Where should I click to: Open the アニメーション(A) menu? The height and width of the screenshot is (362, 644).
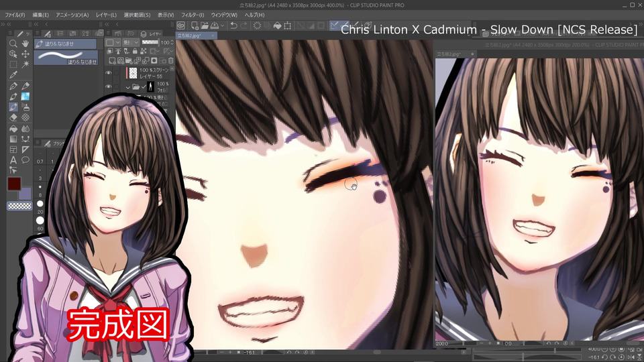click(x=72, y=15)
